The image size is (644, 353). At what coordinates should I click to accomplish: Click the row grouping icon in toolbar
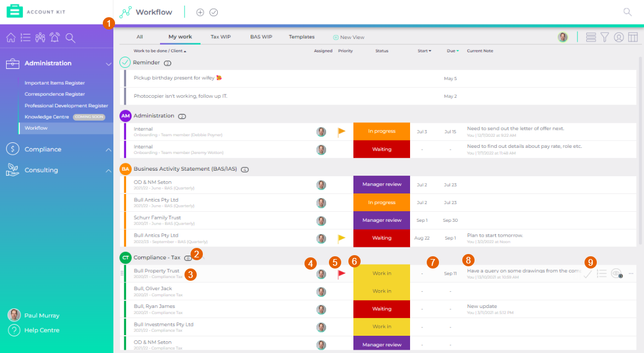coord(591,37)
